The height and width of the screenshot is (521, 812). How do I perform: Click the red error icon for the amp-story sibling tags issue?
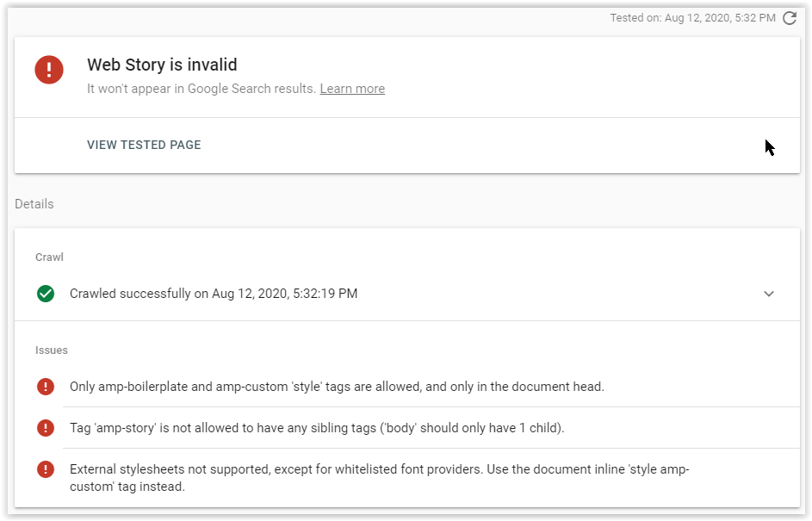(x=46, y=428)
